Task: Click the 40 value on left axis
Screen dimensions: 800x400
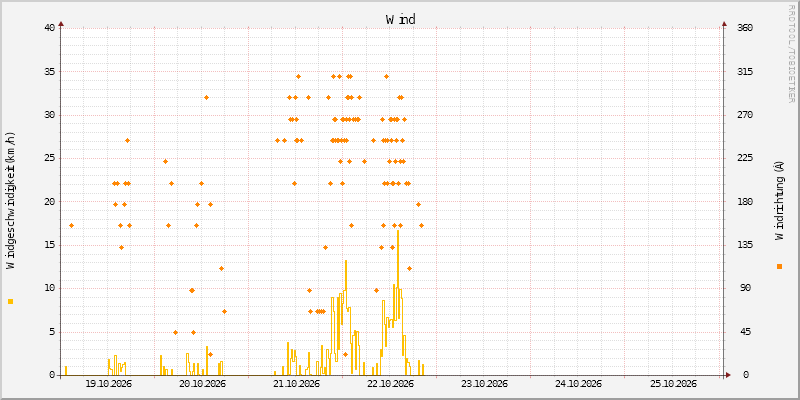Action: tap(50, 28)
